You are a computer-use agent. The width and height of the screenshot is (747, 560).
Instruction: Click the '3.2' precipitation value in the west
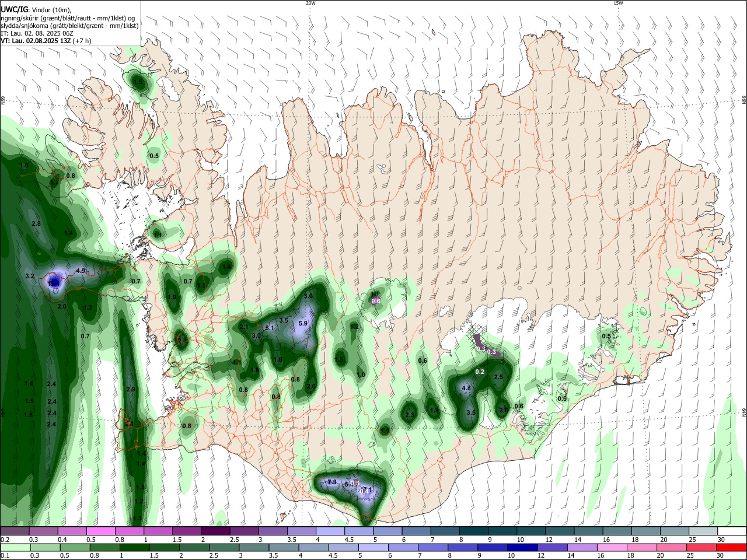pos(30,276)
